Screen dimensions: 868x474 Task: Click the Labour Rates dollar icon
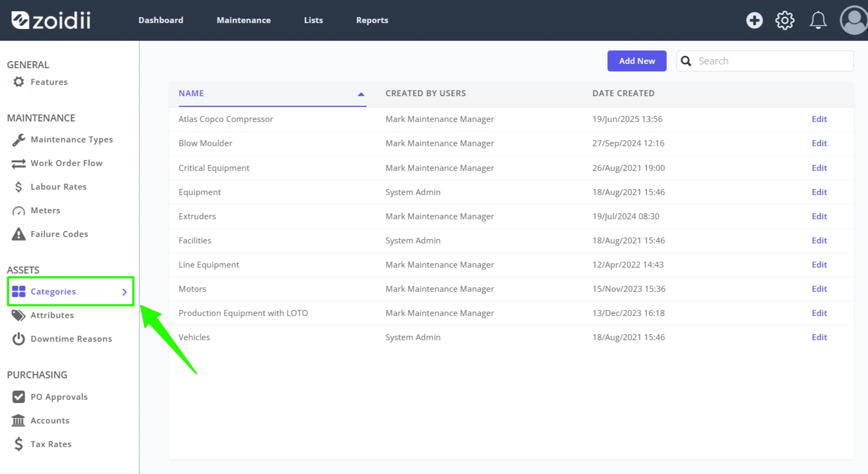click(x=19, y=187)
